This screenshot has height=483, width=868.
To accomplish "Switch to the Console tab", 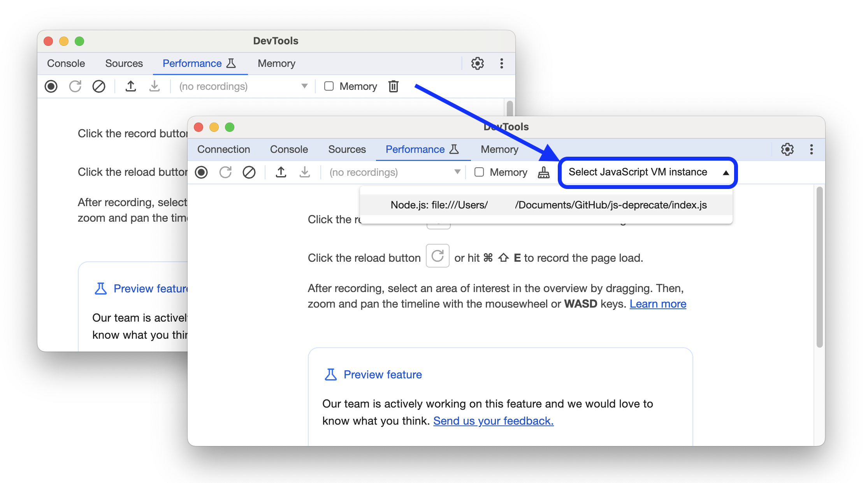I will tap(289, 149).
